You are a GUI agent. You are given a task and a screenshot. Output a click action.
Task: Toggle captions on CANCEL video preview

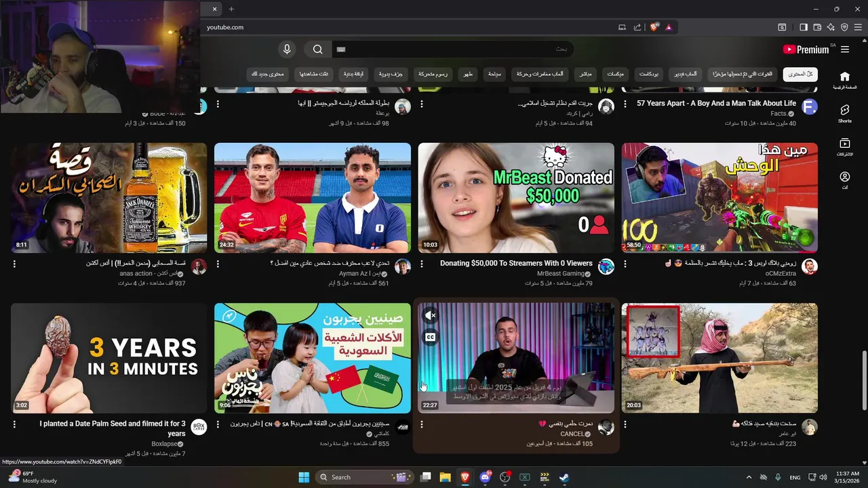[x=430, y=337]
